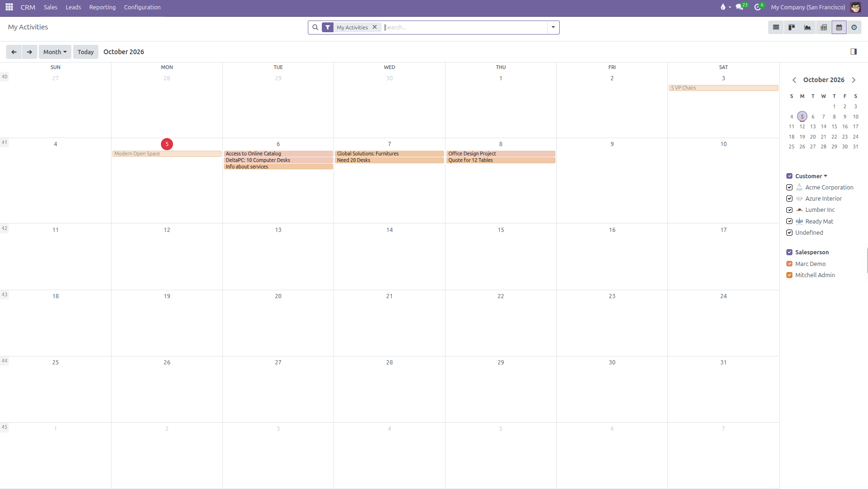Toggle the Lumber Inc checkbox
868x489 pixels.
(789, 210)
